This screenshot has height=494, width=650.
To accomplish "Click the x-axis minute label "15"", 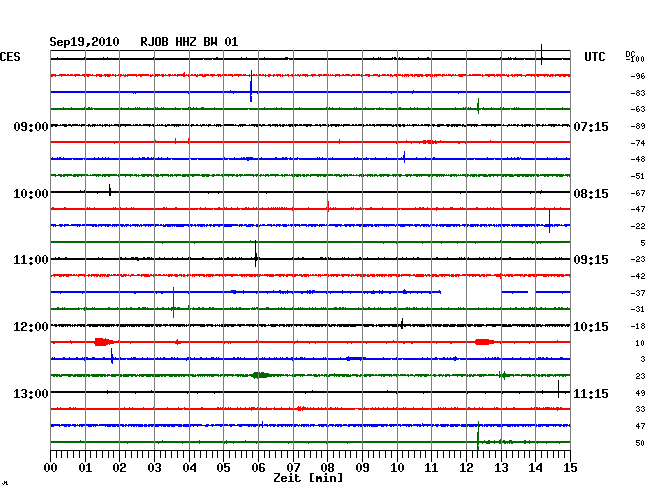I will point(570,468).
